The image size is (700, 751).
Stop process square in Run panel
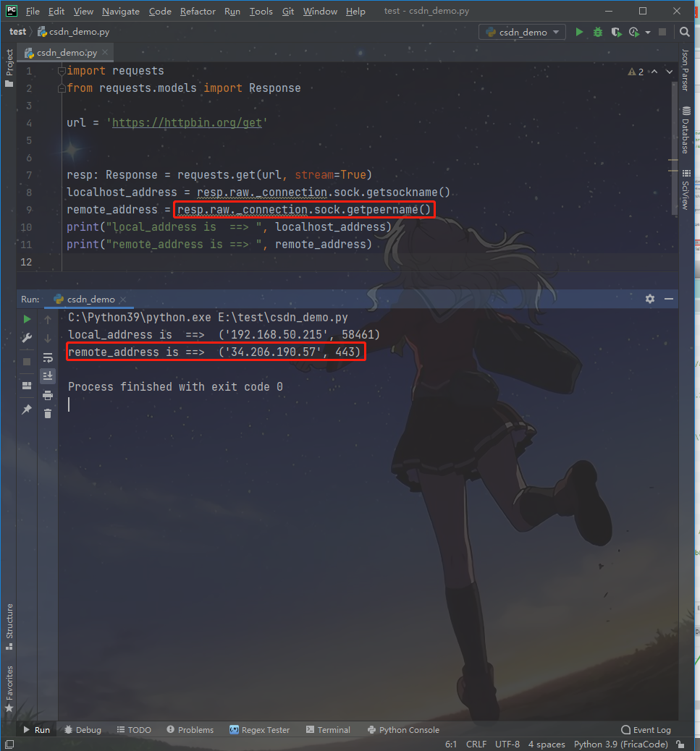tap(27, 362)
